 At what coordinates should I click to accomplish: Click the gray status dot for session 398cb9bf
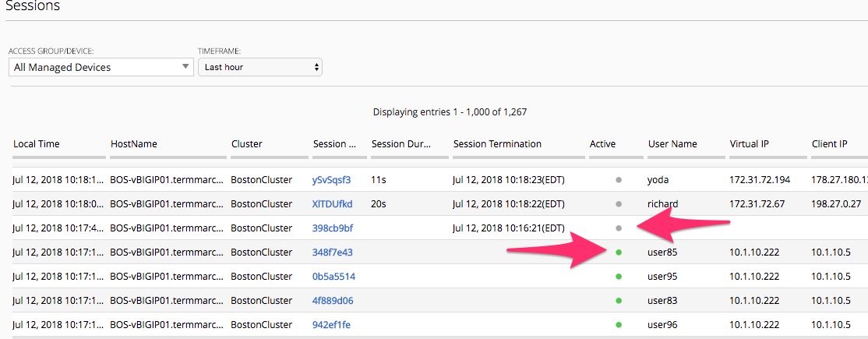[619, 228]
